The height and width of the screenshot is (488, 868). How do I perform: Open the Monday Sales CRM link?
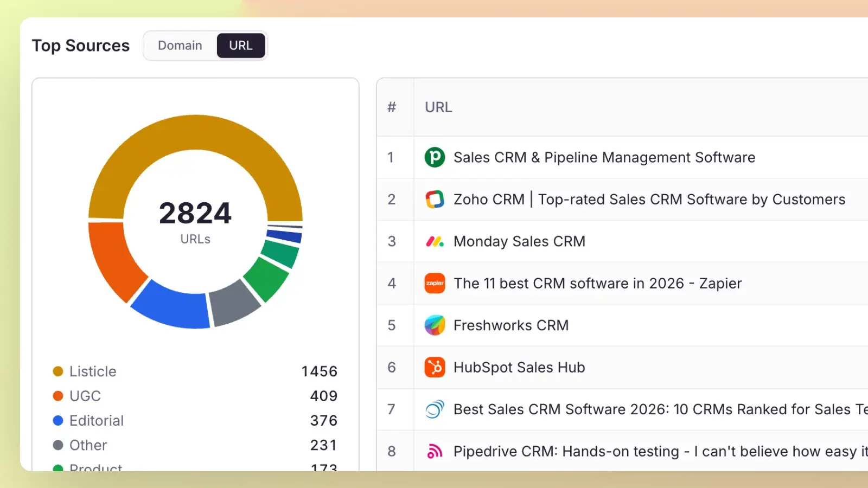(519, 241)
